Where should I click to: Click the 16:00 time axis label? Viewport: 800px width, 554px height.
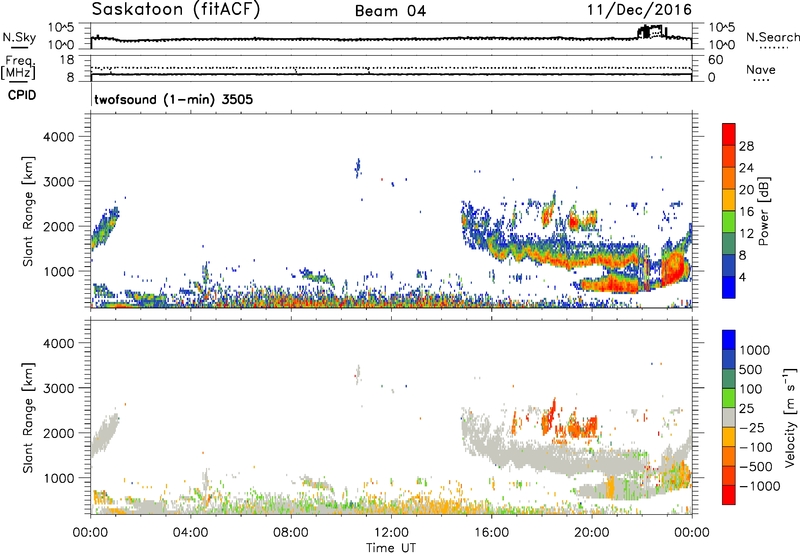tap(491, 532)
